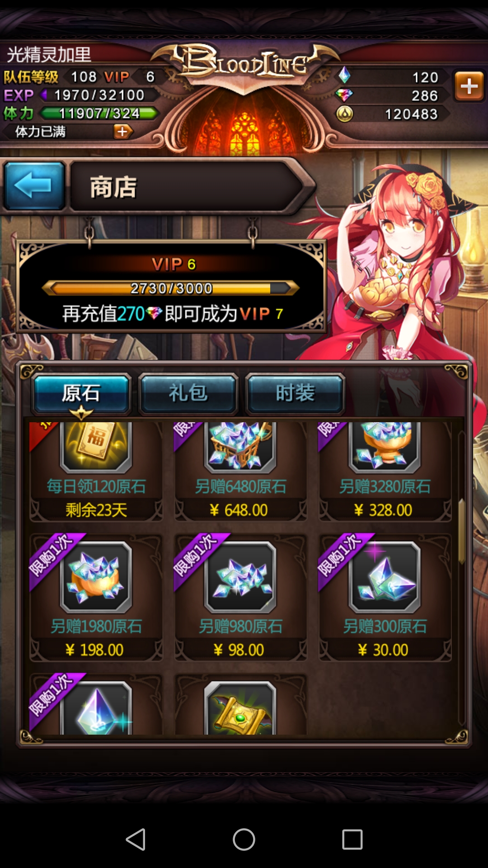Tap the Android home circle button
Screen dimensions: 488x868
pos(244,840)
